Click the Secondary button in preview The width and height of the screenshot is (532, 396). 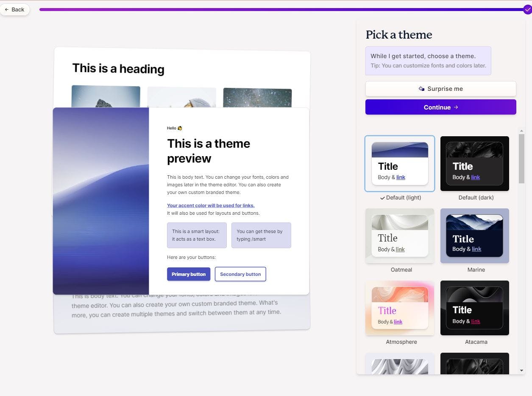[x=240, y=274]
